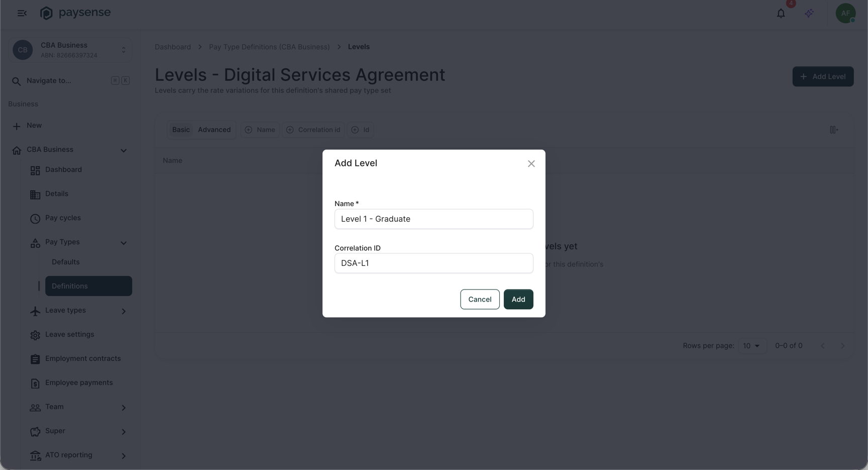Click the Leave types airplane icon
The image size is (868, 470).
click(x=35, y=311)
